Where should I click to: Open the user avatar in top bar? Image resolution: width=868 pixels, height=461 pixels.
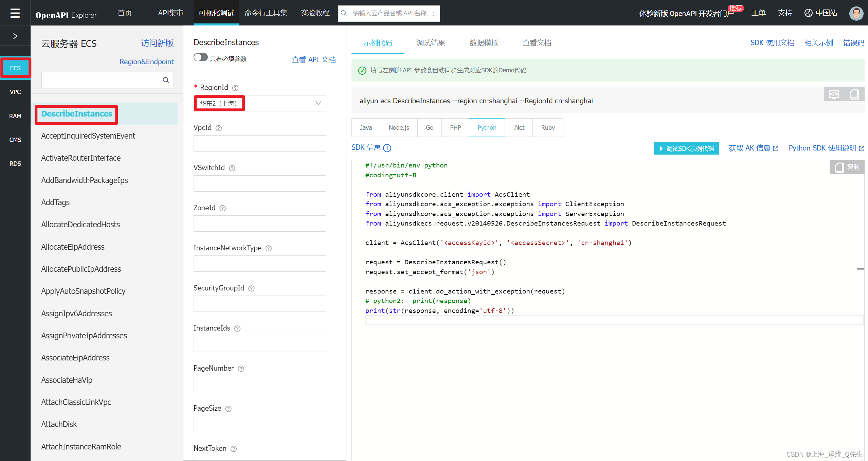coord(856,13)
